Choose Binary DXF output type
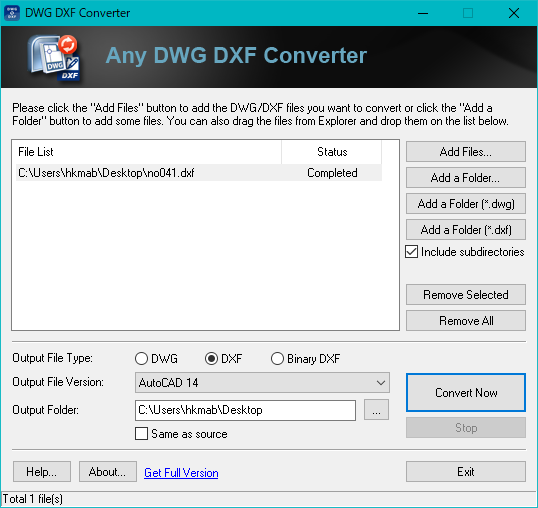The width and height of the screenshot is (538, 508). point(277,359)
